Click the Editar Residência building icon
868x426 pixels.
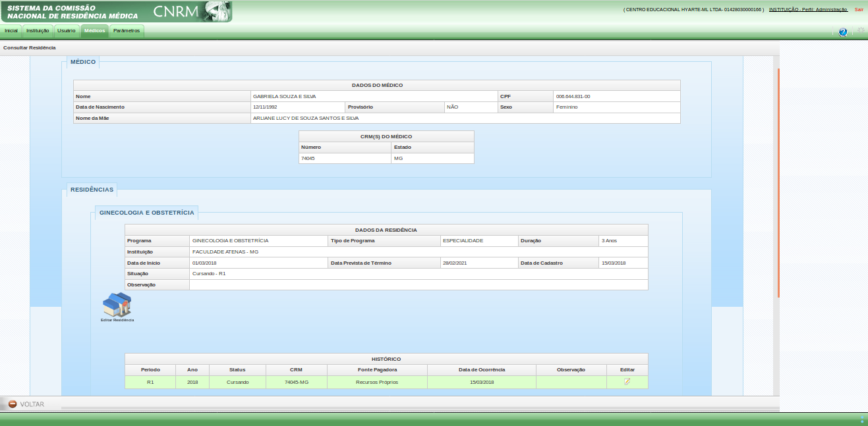117,305
